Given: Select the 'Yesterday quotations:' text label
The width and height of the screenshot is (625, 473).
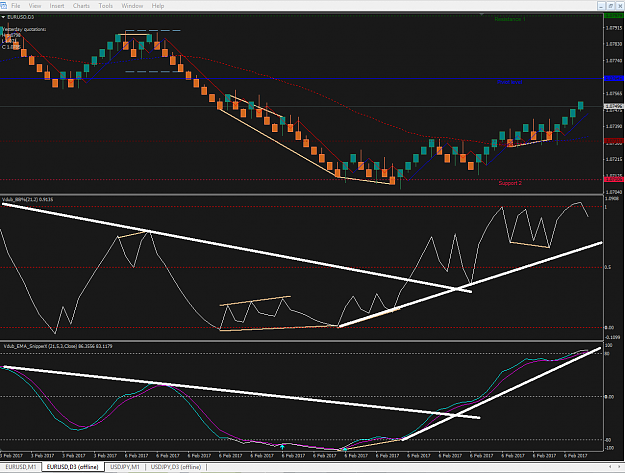Looking at the screenshot, I should coord(24,29).
